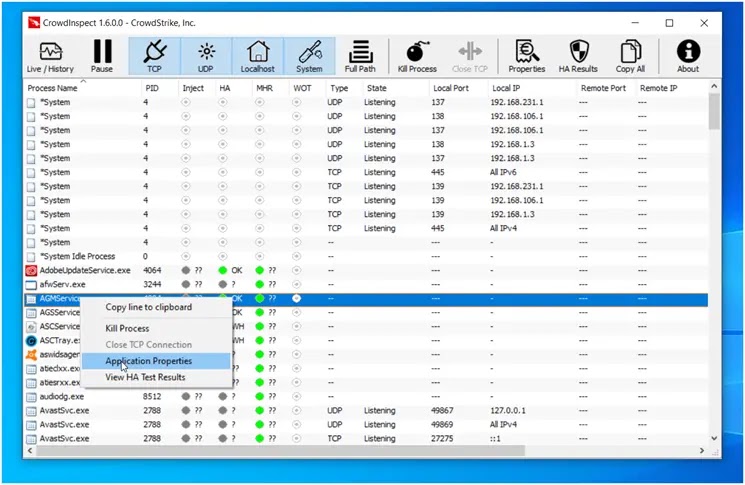This screenshot has width=745, height=485.
Task: Click AdobeUpdateService.exe process icon
Action: 31,270
